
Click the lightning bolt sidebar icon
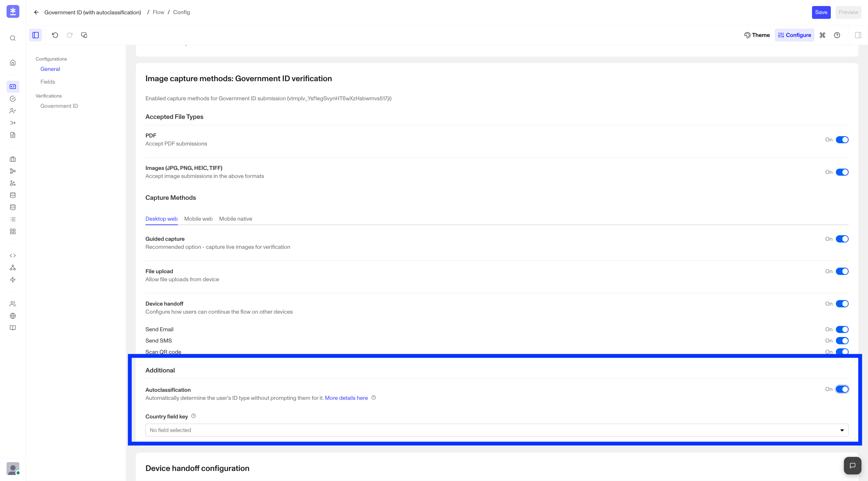13,280
